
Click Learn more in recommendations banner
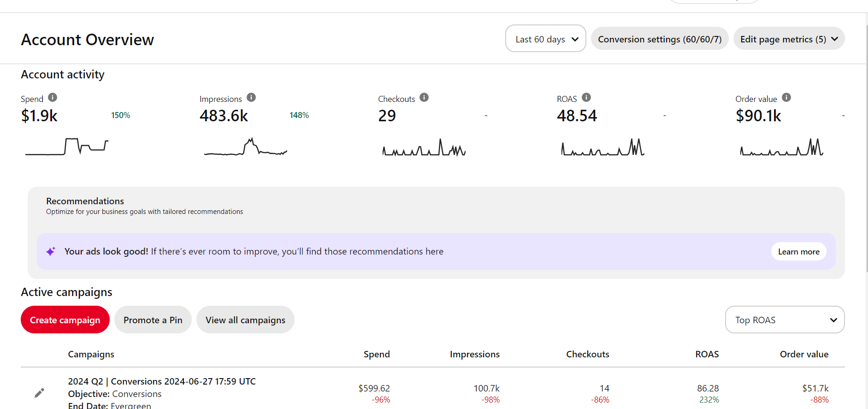(x=798, y=251)
